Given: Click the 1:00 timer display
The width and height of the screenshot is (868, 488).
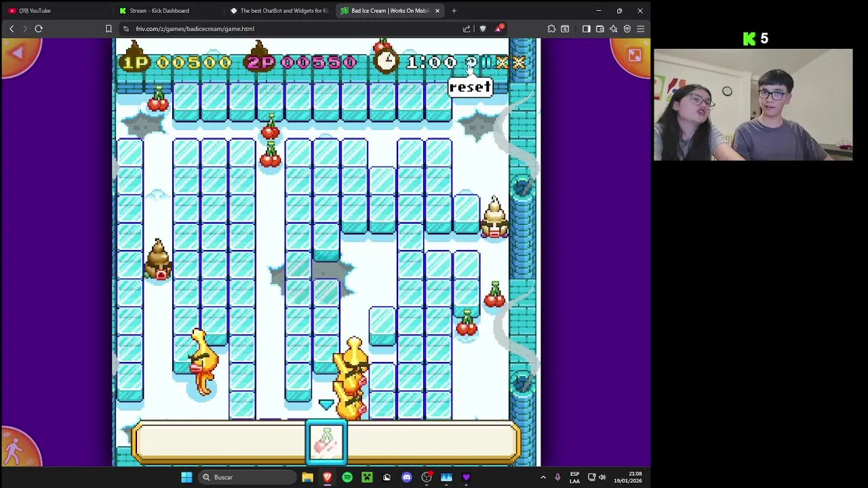Looking at the screenshot, I should pyautogui.click(x=431, y=62).
